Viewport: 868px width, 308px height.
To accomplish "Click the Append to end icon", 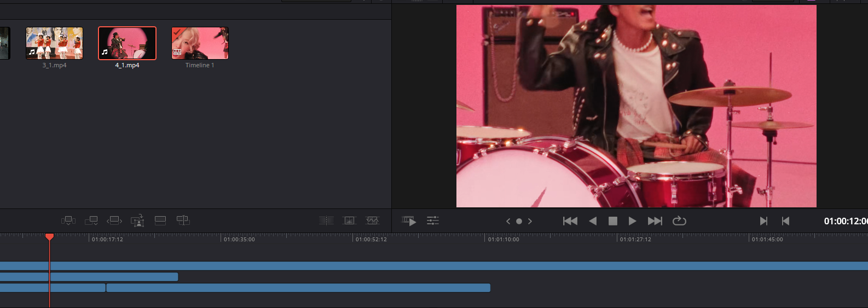I will click(91, 220).
